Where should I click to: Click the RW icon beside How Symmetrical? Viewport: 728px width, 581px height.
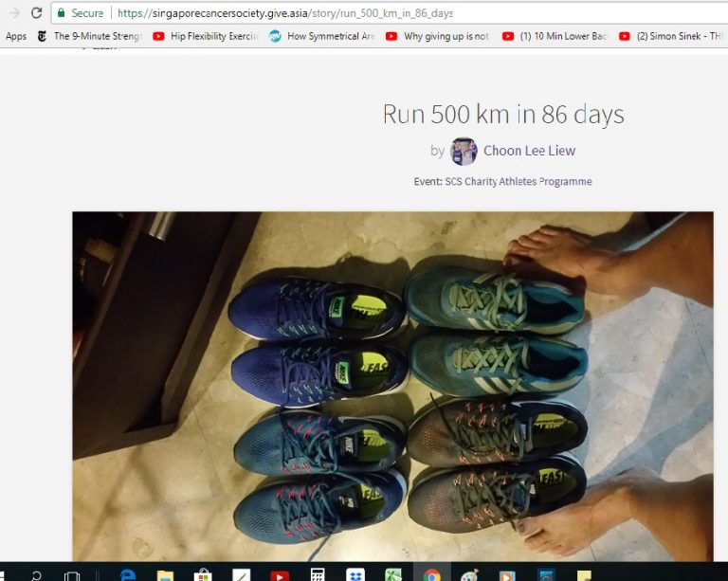pos(275,36)
